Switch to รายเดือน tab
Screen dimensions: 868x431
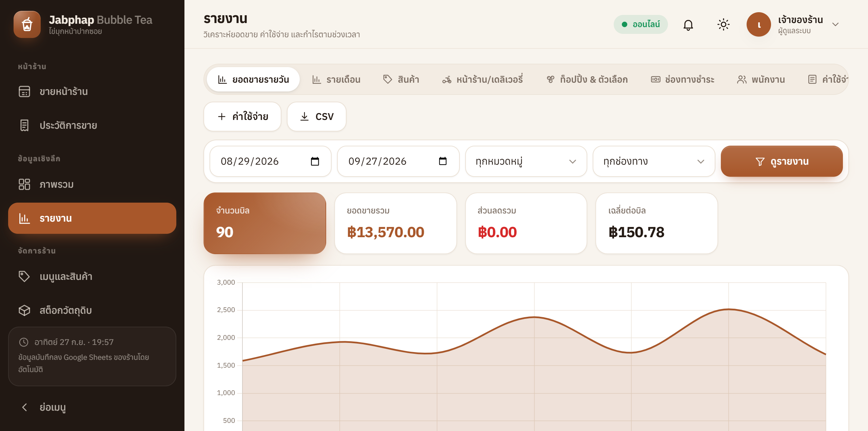click(x=336, y=79)
